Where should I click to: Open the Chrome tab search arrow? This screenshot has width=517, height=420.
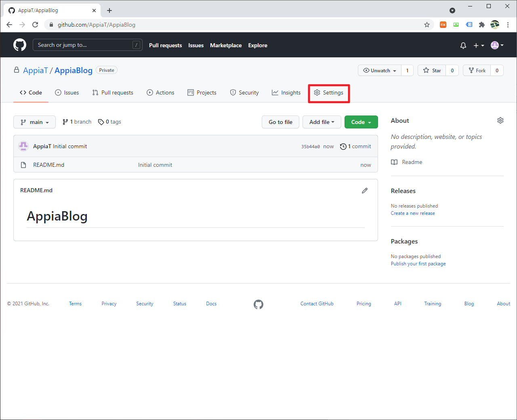click(452, 10)
